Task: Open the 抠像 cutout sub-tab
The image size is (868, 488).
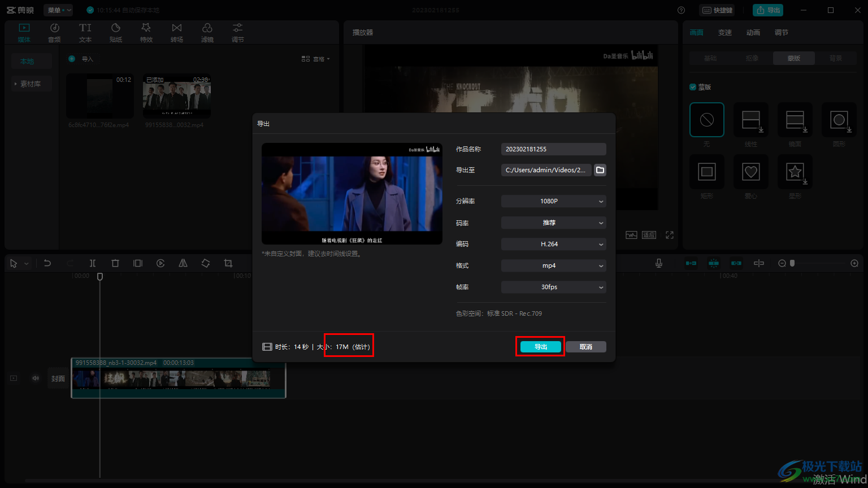Action: (752, 58)
